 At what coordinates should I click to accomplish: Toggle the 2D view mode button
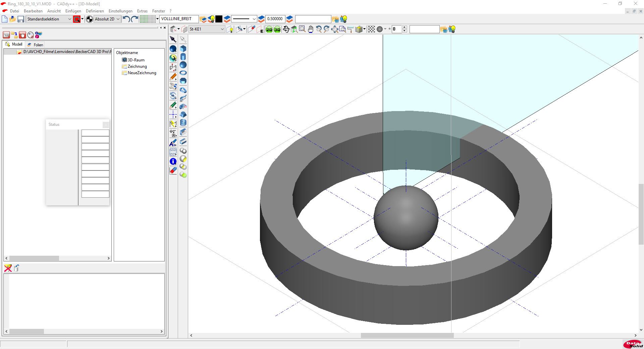tap(269, 30)
